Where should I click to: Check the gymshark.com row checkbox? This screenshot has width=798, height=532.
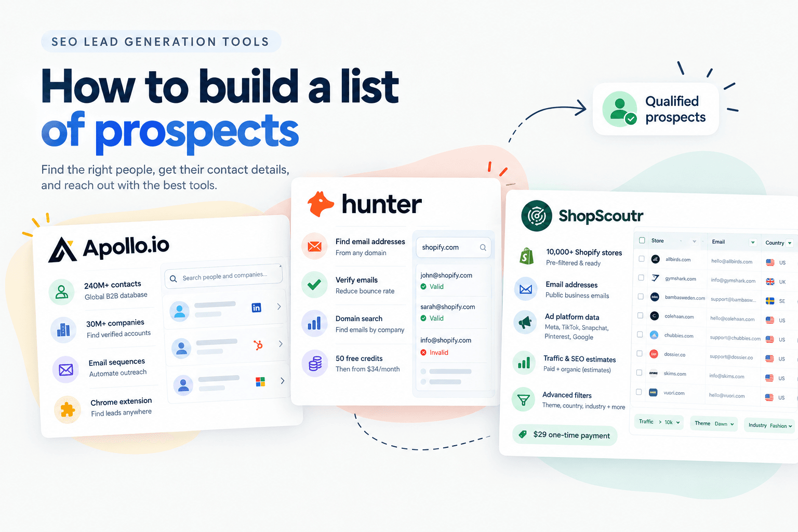[641, 277]
